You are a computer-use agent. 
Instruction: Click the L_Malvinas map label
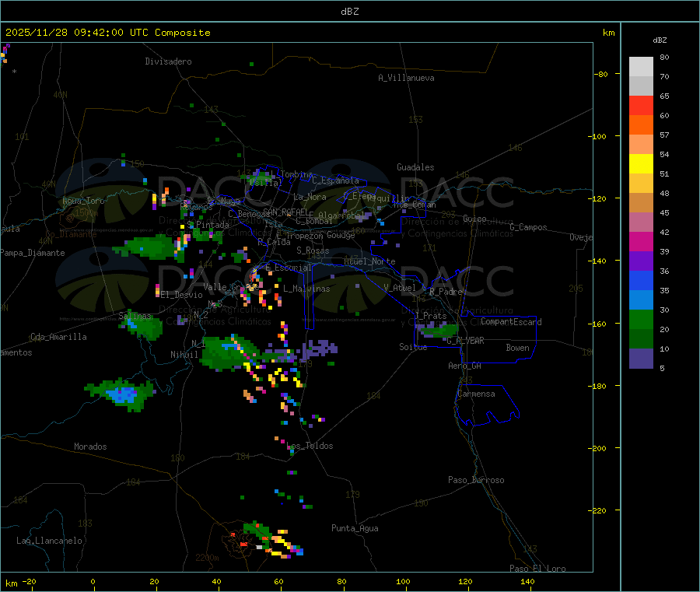point(306,289)
